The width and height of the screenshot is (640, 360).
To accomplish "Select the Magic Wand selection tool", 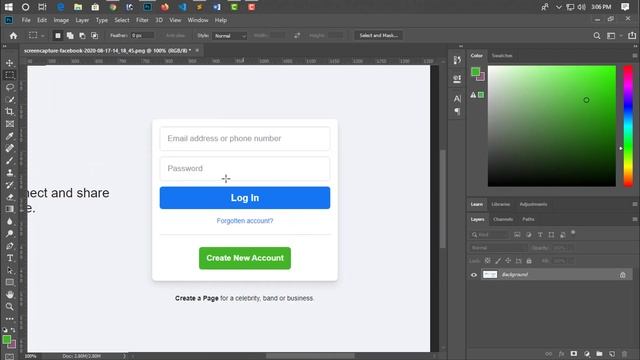I will click(10, 100).
